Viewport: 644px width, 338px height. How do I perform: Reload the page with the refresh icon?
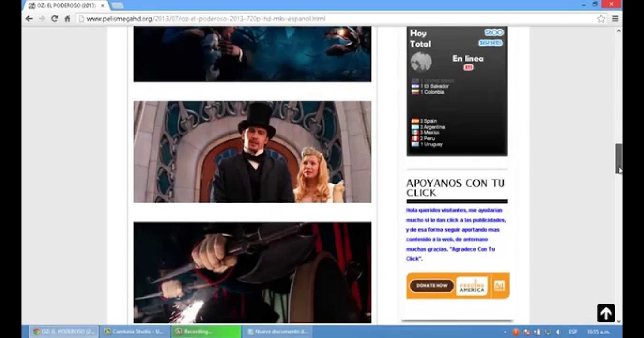point(55,18)
